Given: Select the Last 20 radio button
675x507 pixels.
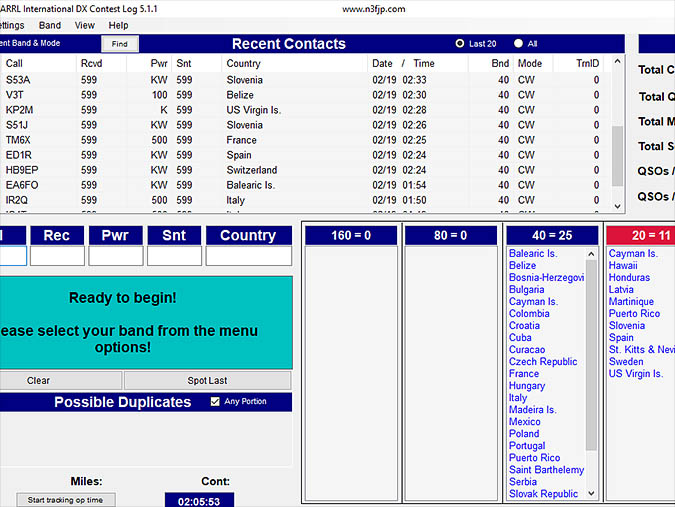Looking at the screenshot, I should [460, 43].
